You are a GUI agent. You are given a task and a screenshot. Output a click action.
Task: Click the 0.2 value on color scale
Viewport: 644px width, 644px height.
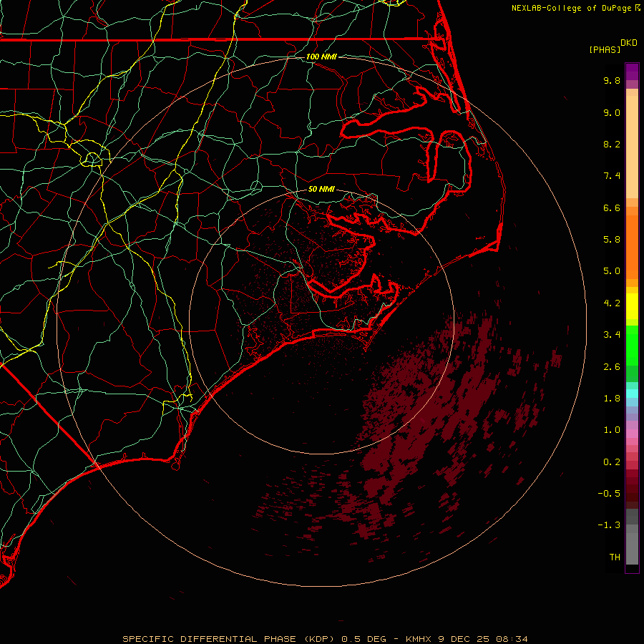(612, 462)
